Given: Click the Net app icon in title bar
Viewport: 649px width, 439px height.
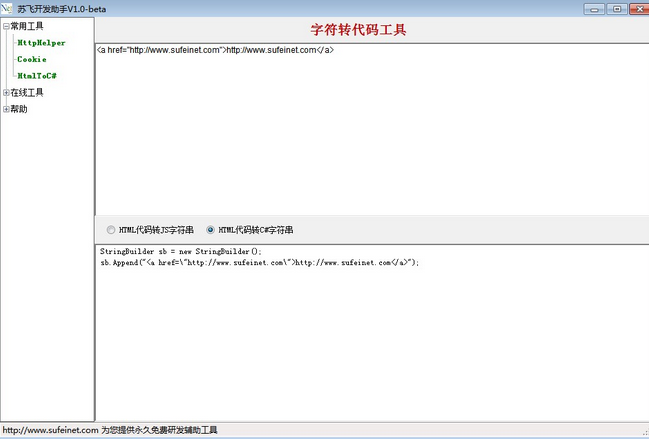Looking at the screenshot, I should [x=7, y=8].
